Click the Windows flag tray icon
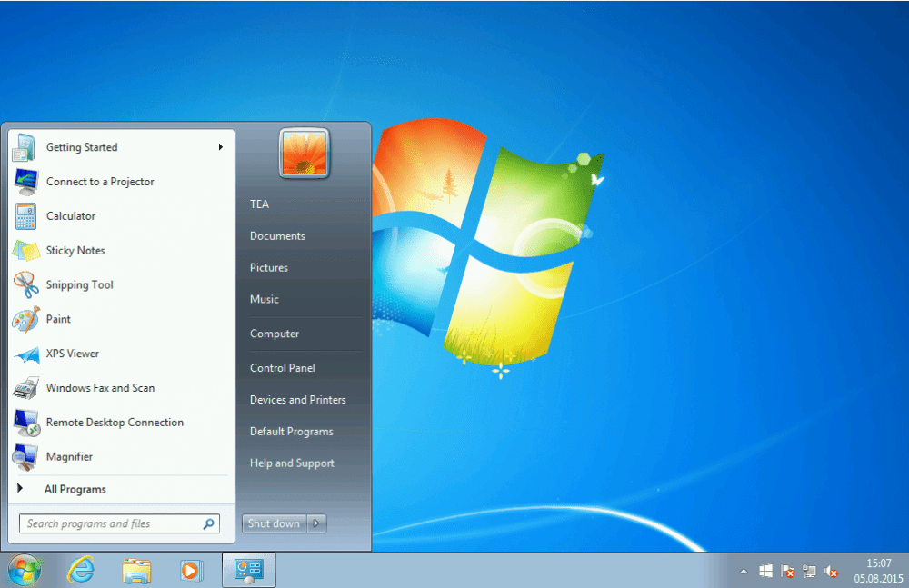909x588 pixels. [765, 571]
